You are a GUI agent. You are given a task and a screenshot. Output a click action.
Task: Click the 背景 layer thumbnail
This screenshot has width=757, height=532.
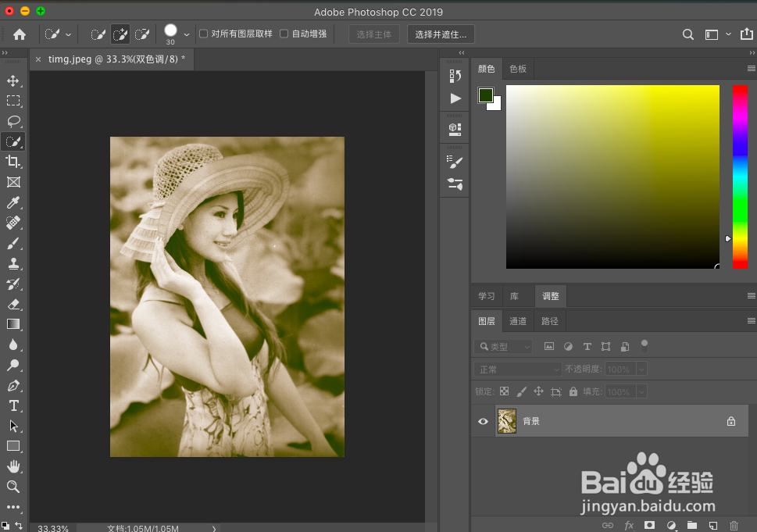tap(507, 421)
